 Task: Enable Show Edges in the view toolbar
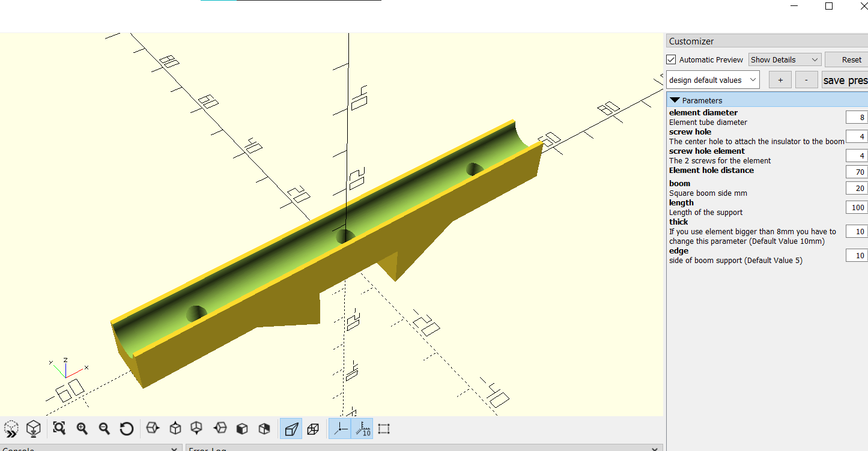[x=384, y=429]
